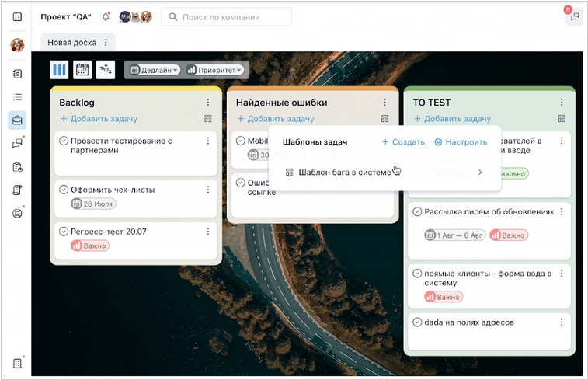Mark прямые клиенты task complete
This screenshot has height=380, width=588.
click(x=417, y=274)
